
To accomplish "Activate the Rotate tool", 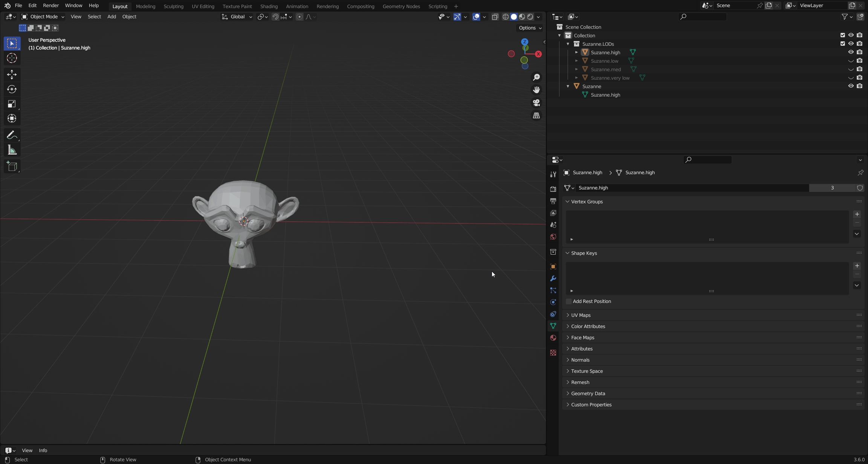I will [x=12, y=89].
